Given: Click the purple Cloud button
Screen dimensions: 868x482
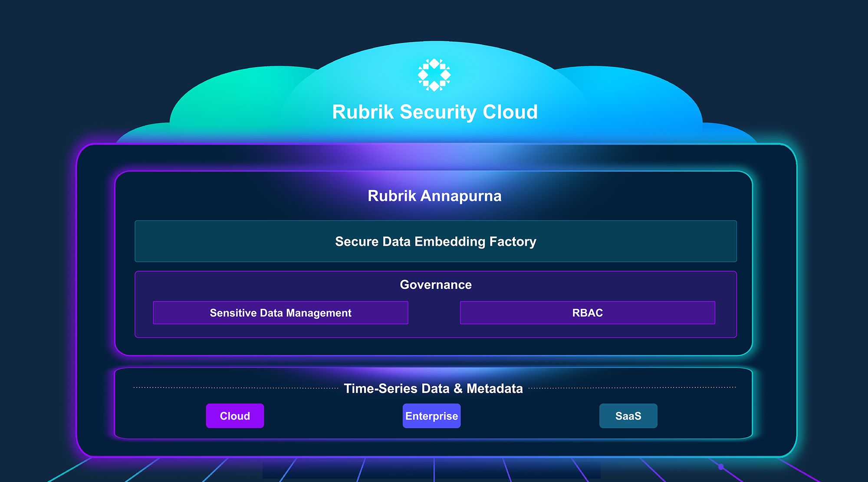Looking at the screenshot, I should tap(235, 416).
